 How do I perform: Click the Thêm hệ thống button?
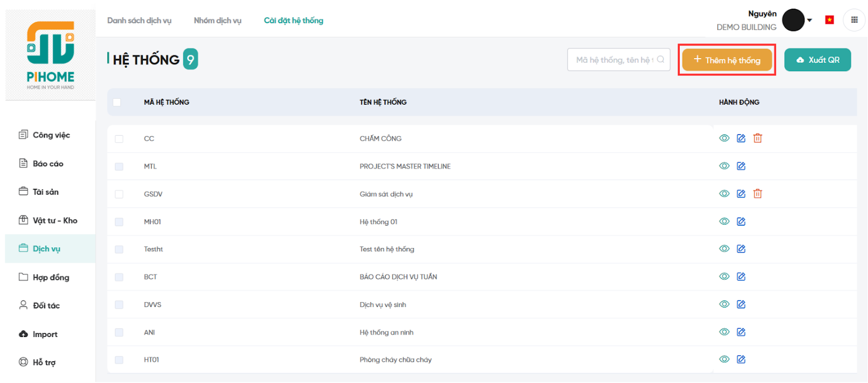[x=726, y=60]
